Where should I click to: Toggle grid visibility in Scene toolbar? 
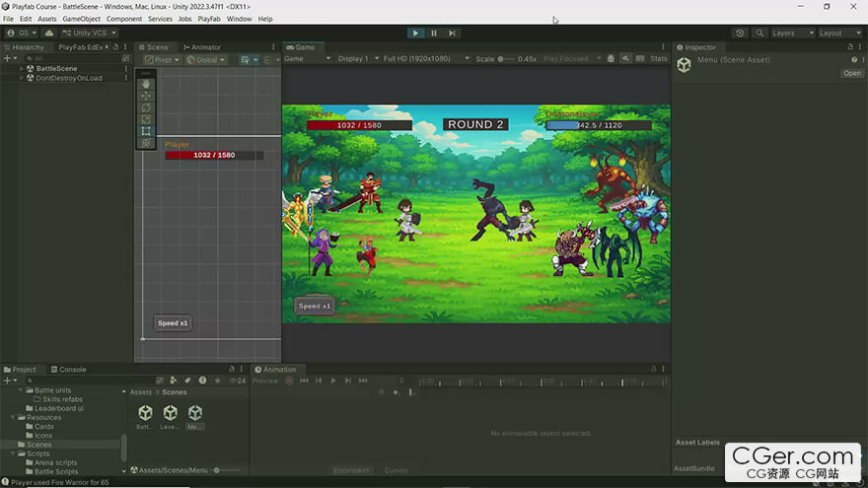point(245,60)
